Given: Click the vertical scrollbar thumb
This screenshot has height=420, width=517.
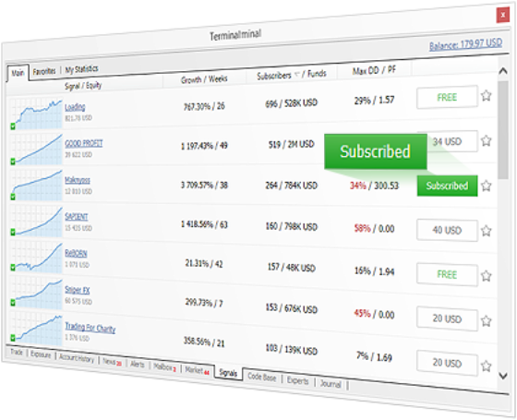Looking at the screenshot, I should tap(503, 130).
